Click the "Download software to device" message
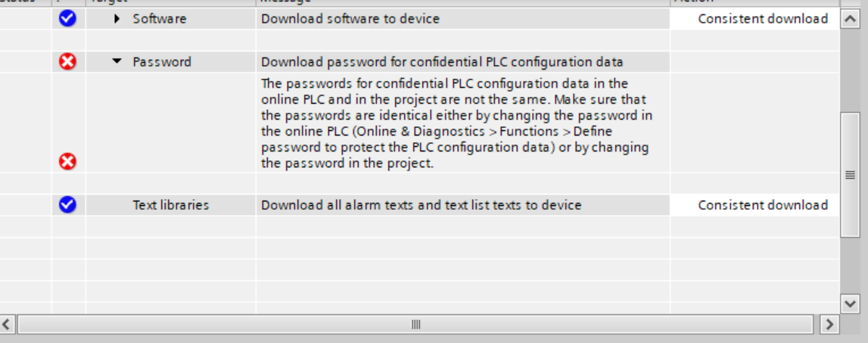868x343 pixels. 350,18
